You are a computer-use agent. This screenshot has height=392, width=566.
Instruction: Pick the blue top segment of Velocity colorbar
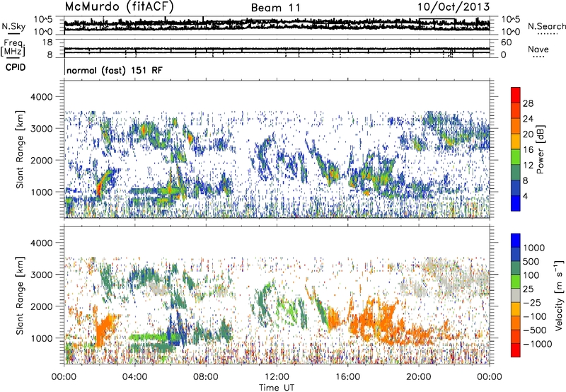click(516, 241)
